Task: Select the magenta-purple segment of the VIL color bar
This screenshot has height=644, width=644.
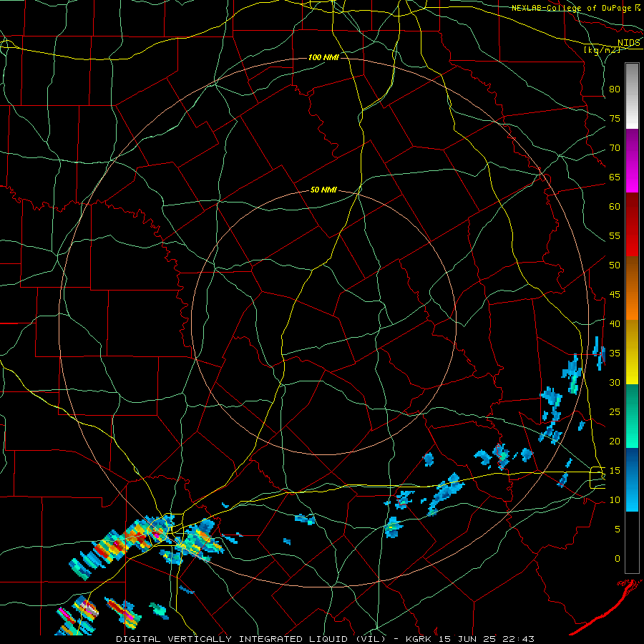Action: click(632, 160)
